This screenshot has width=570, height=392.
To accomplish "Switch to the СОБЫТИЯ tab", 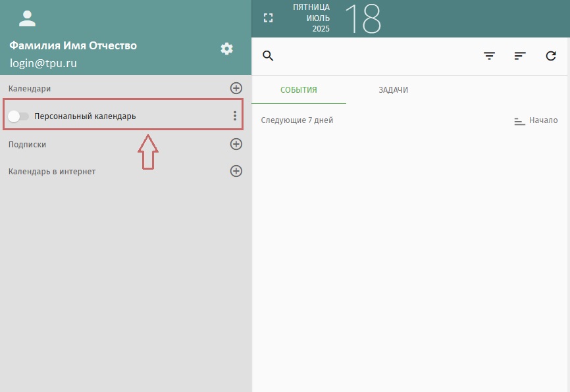I will 298,89.
